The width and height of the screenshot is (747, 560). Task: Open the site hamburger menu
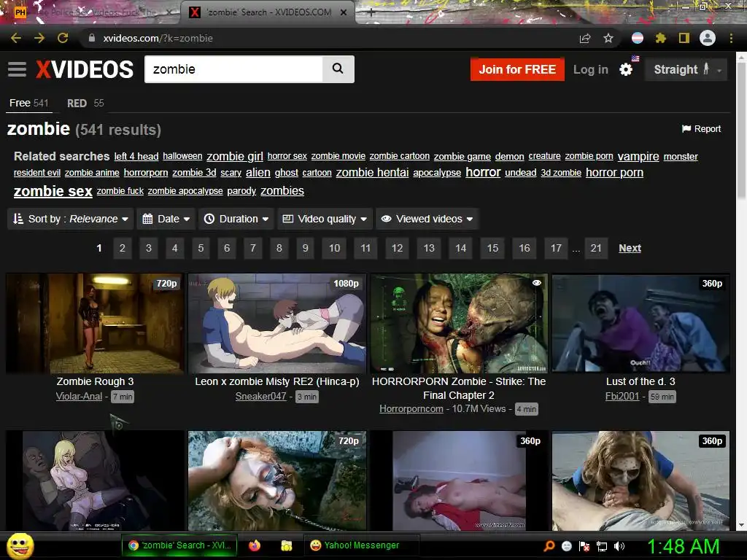click(x=18, y=69)
